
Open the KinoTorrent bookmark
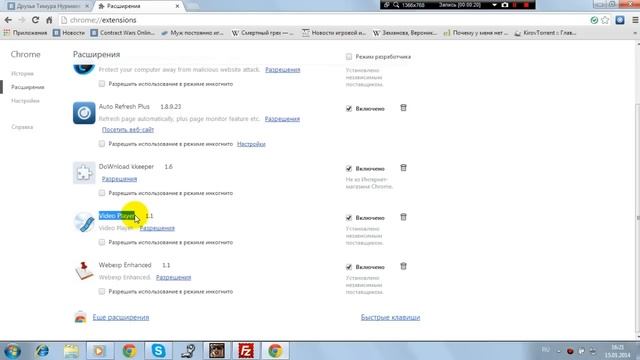point(545,33)
